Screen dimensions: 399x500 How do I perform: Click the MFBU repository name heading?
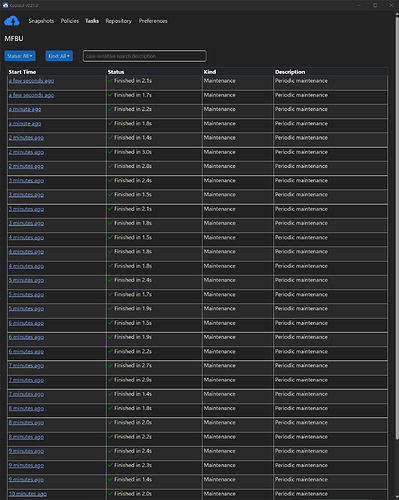(x=14, y=39)
